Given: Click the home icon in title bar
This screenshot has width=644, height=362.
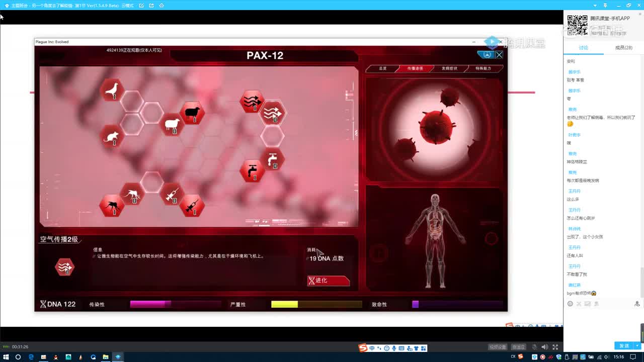Looking at the screenshot, I should 162,6.
